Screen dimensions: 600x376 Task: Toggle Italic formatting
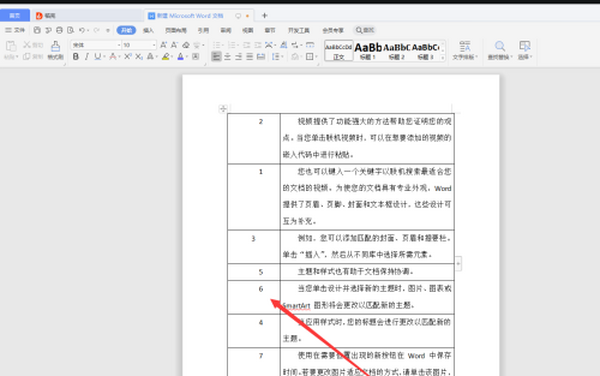coord(87,57)
